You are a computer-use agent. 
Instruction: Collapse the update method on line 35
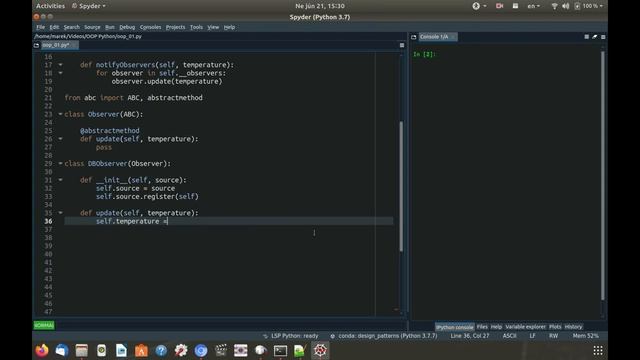[x=60, y=213]
